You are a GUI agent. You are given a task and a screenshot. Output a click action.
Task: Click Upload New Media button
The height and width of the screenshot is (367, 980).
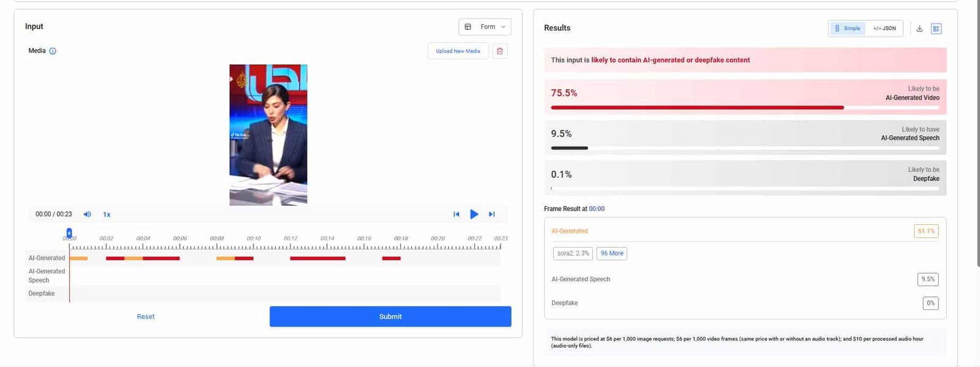coord(458,51)
